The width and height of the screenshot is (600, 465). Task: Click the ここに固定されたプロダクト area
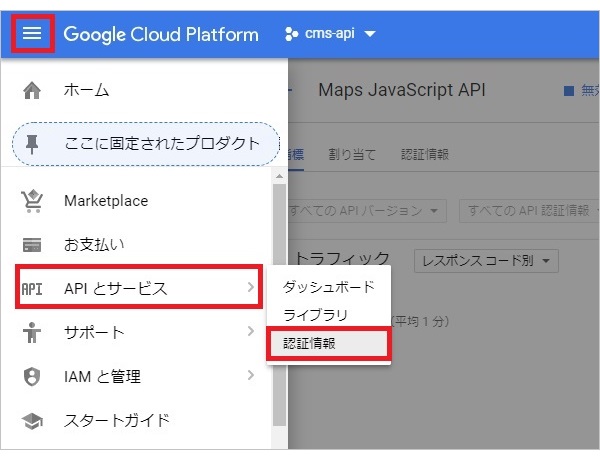(146, 144)
